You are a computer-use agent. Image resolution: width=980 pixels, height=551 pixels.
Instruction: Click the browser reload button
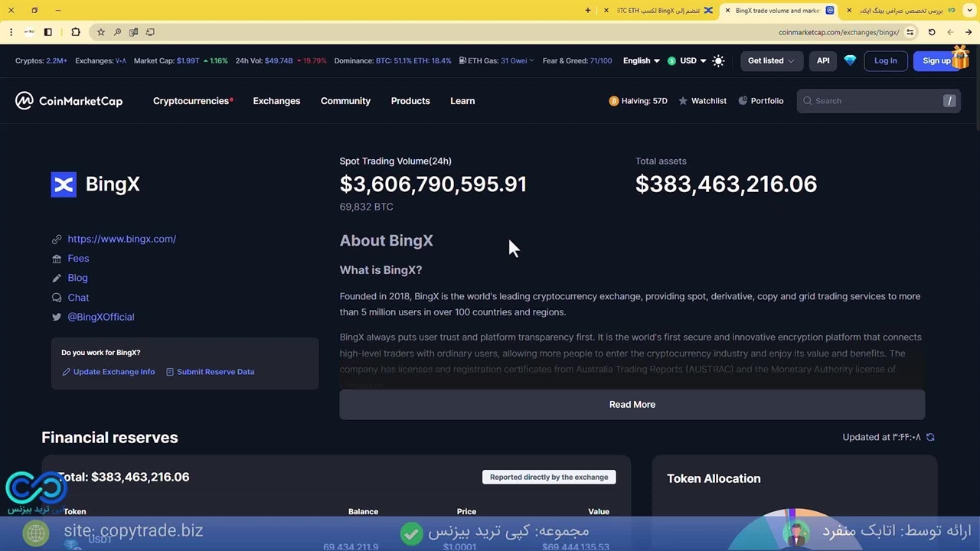[x=932, y=32]
